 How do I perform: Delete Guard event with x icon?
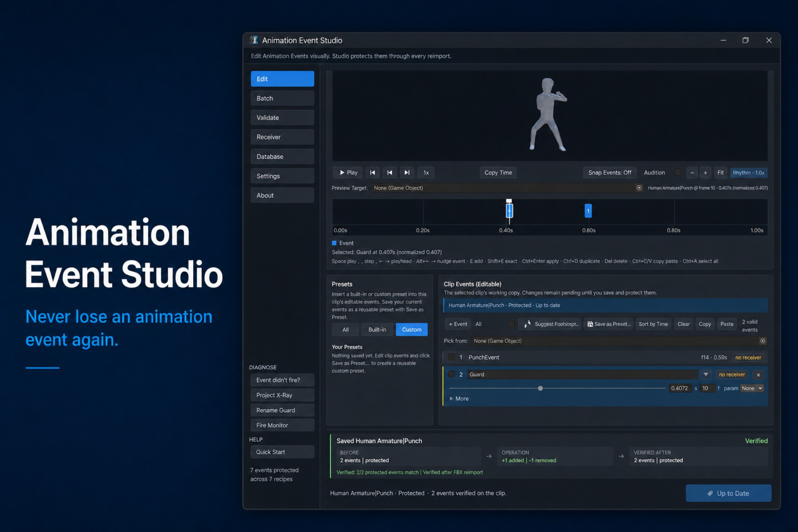758,374
